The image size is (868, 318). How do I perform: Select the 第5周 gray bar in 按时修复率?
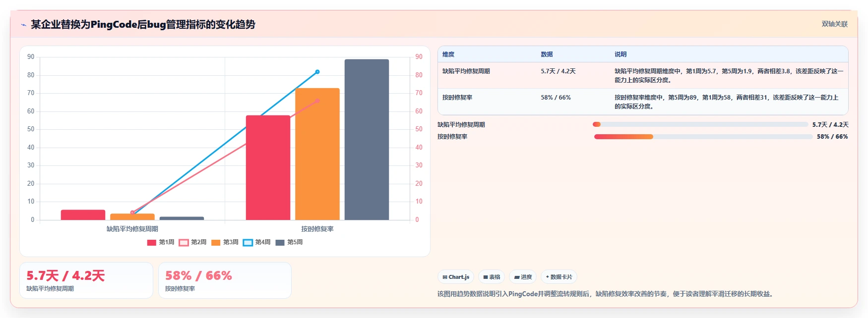(367, 140)
